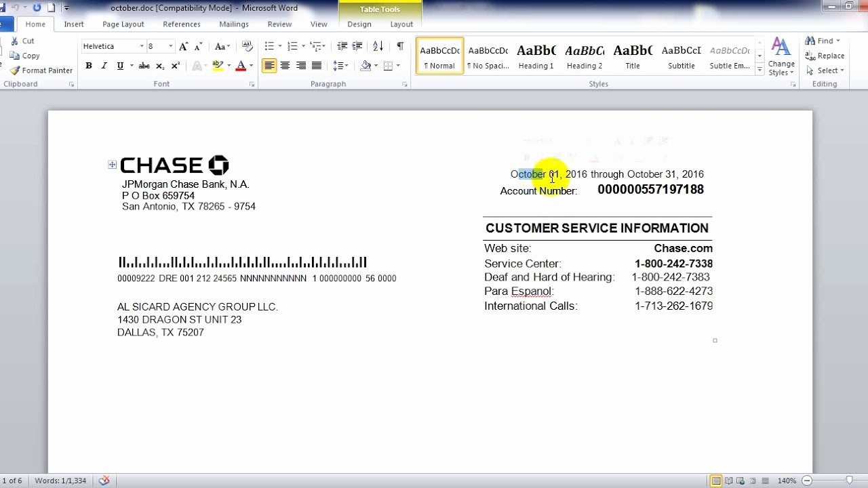Open the References tab
868x488 pixels.
click(x=182, y=24)
